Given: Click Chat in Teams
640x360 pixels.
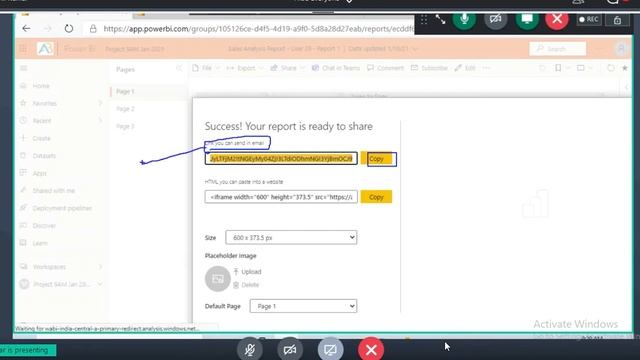Looking at the screenshot, I should (x=336, y=68).
